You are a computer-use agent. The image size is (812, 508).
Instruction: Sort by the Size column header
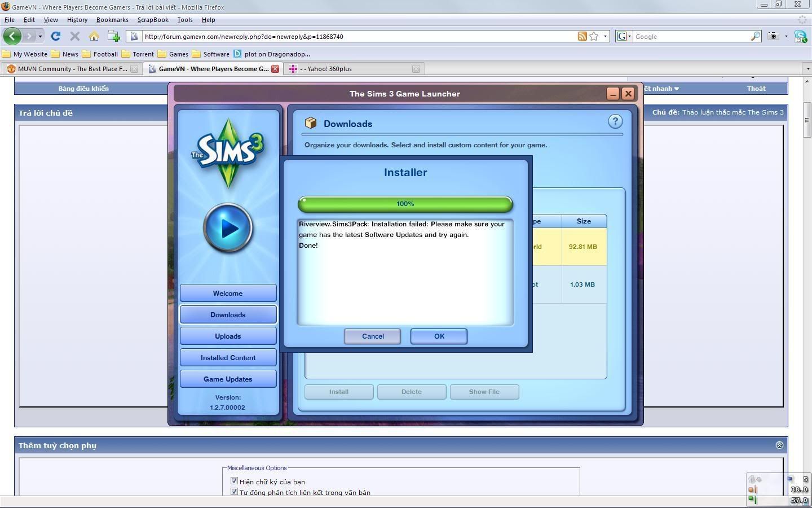coord(584,221)
